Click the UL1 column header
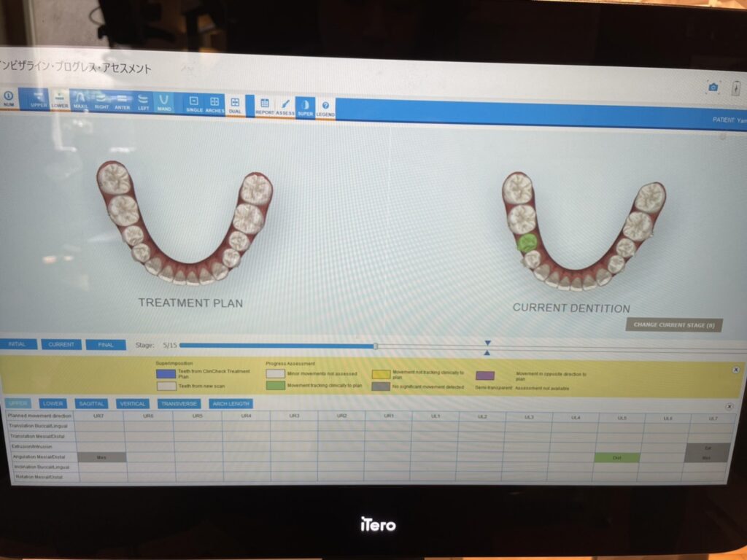 436,416
